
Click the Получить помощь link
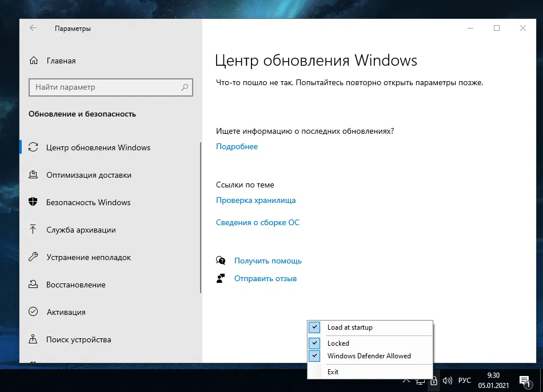pyautogui.click(x=267, y=261)
